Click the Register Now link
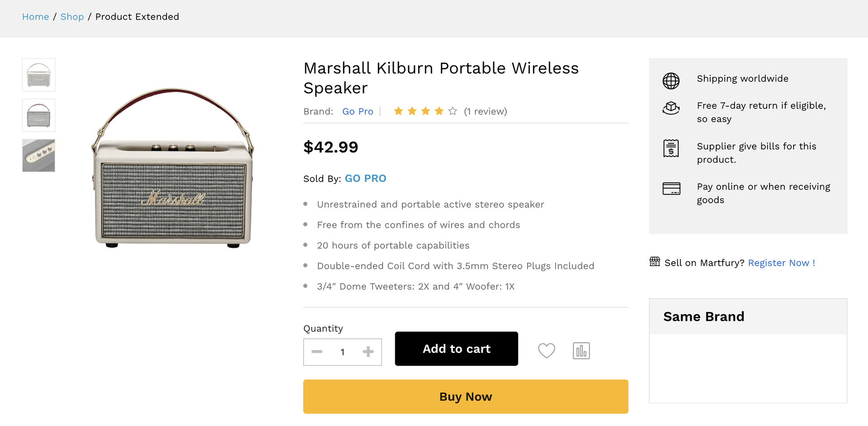The height and width of the screenshot is (426, 868). (x=781, y=263)
